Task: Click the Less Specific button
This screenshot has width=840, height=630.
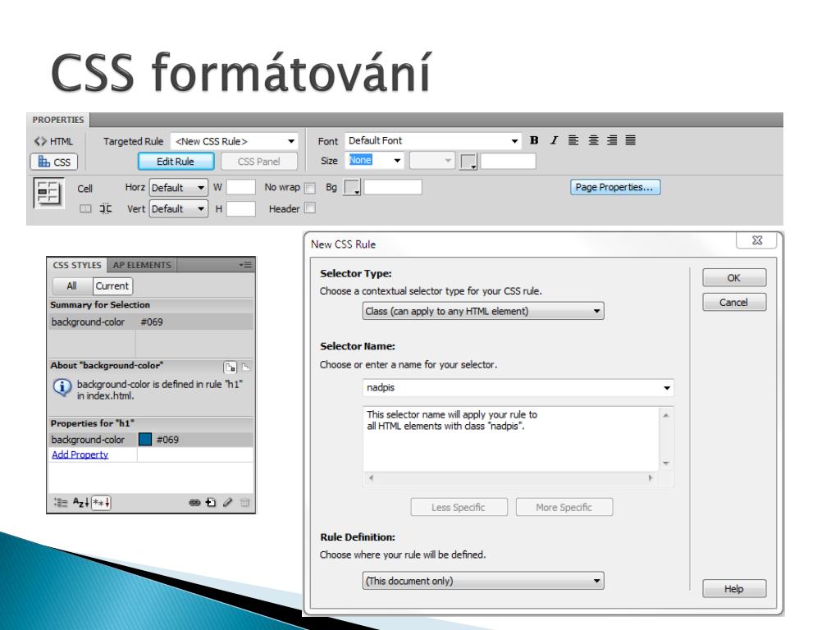Action: click(x=459, y=507)
